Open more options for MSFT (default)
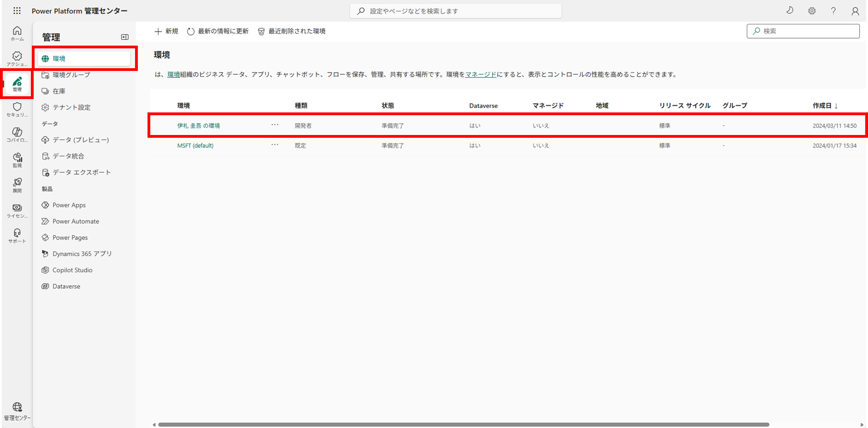Screen dimensions: 868x428 point(275,145)
